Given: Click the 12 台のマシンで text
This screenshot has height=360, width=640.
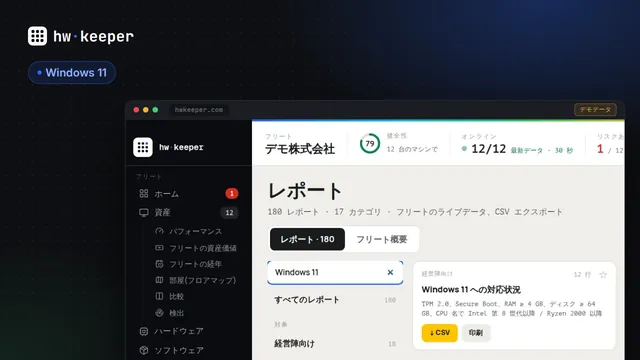Looking at the screenshot, I should (x=412, y=149).
